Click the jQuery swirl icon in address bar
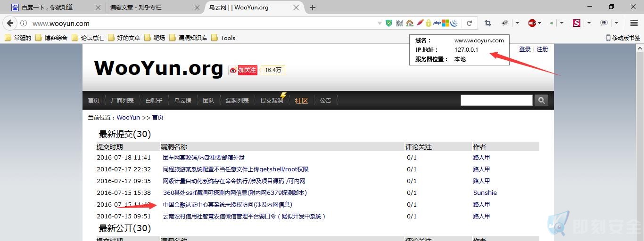 (454, 23)
